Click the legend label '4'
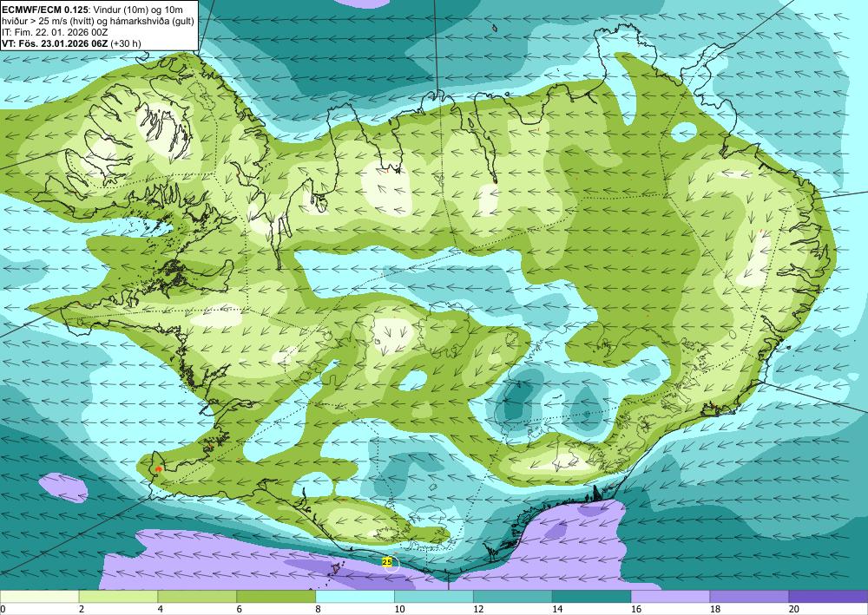Screen dimensions: 868x615 pos(161,610)
